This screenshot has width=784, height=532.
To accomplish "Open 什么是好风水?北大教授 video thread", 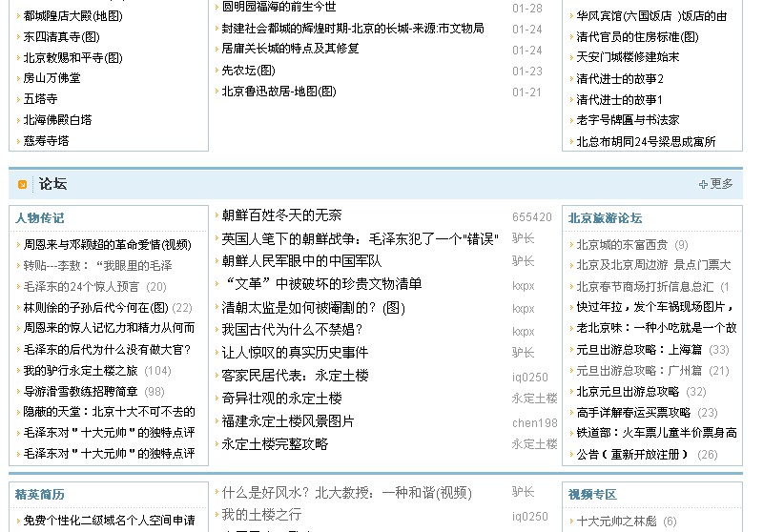I will 347,493.
